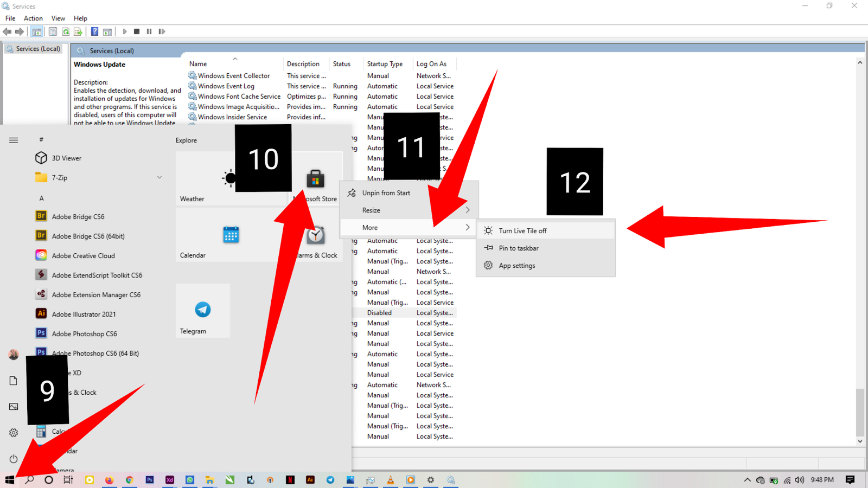This screenshot has height=488, width=868.
Task: Open Settings gear in Start sidebar
Action: tap(14, 433)
